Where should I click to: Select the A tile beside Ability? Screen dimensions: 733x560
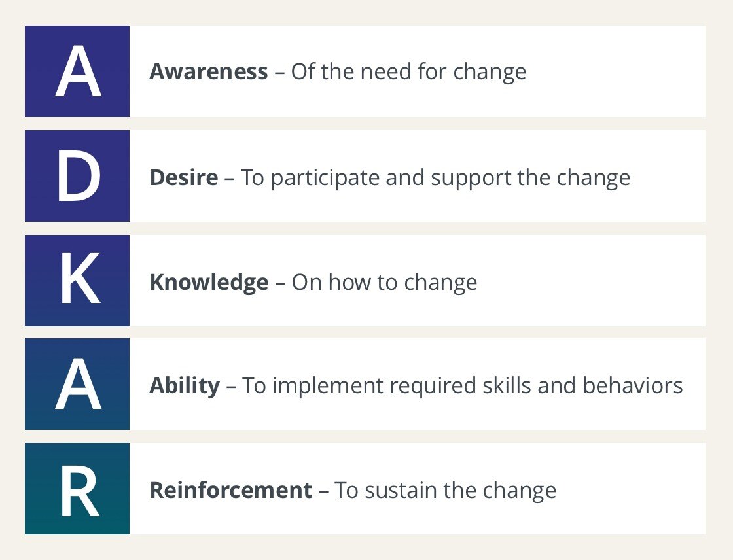point(77,384)
